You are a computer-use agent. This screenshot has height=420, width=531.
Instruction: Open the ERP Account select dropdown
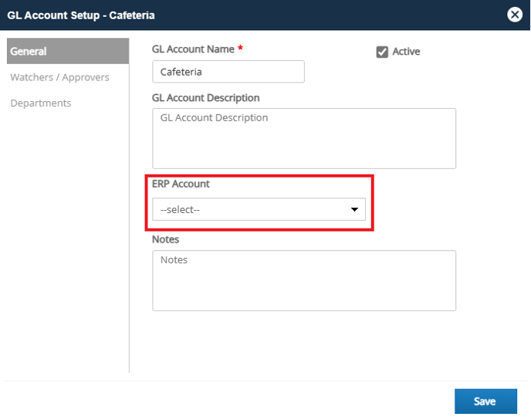tap(259, 209)
